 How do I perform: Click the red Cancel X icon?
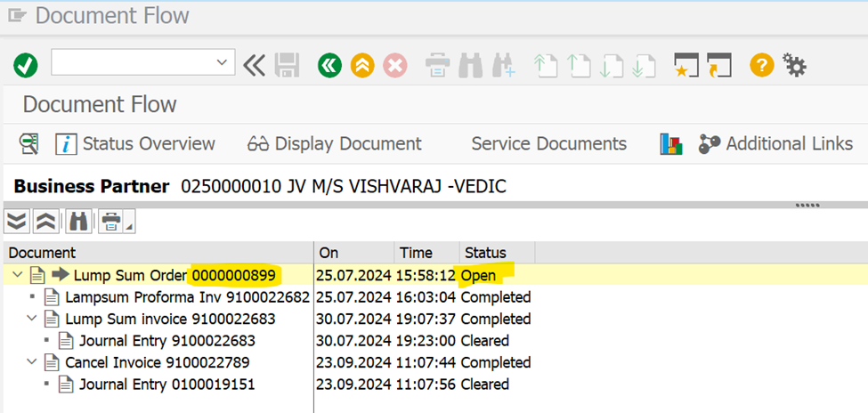point(394,65)
